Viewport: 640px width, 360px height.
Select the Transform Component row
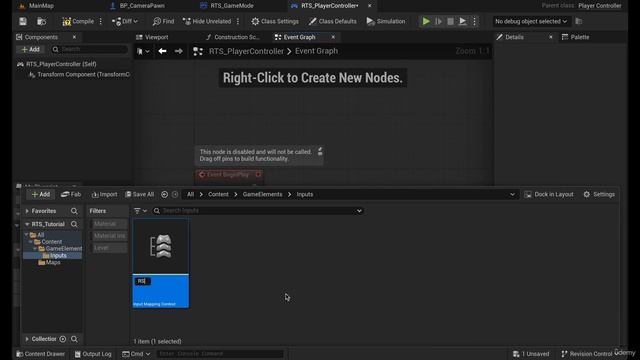point(79,74)
